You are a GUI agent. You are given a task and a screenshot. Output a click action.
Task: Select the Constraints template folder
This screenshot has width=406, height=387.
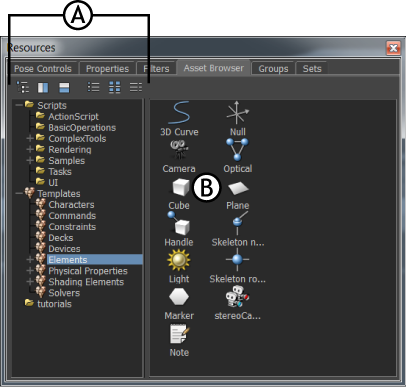(72, 227)
